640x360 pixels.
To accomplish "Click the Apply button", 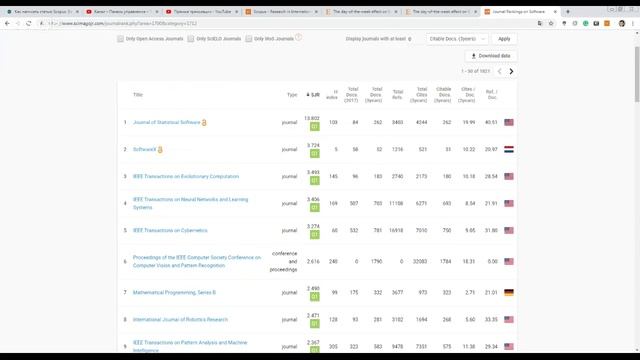I will pos(504,39).
